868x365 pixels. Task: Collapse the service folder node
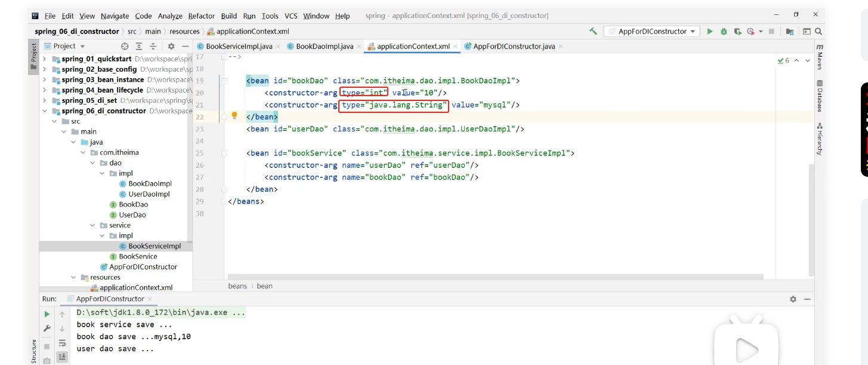pyautogui.click(x=92, y=225)
